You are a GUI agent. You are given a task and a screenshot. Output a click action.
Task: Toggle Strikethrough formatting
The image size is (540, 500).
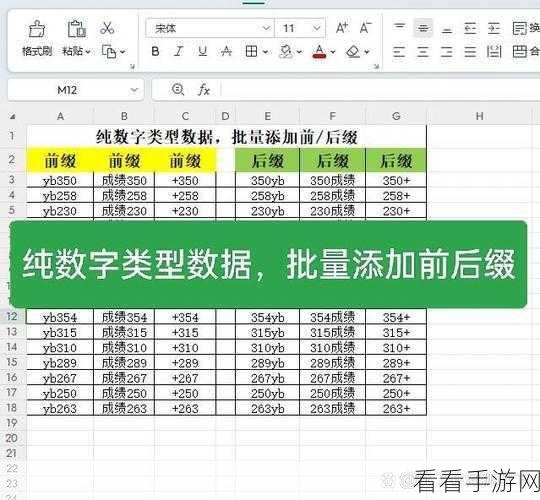(226, 52)
